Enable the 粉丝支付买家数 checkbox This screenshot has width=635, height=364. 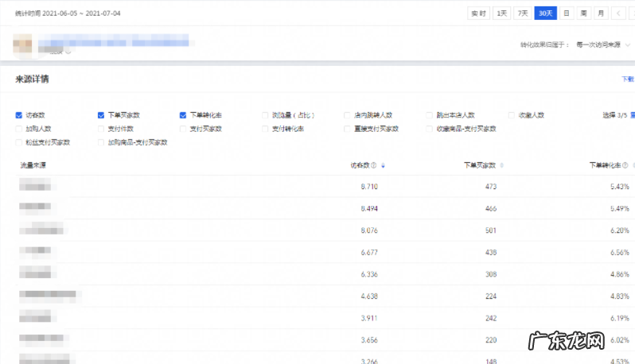18,142
